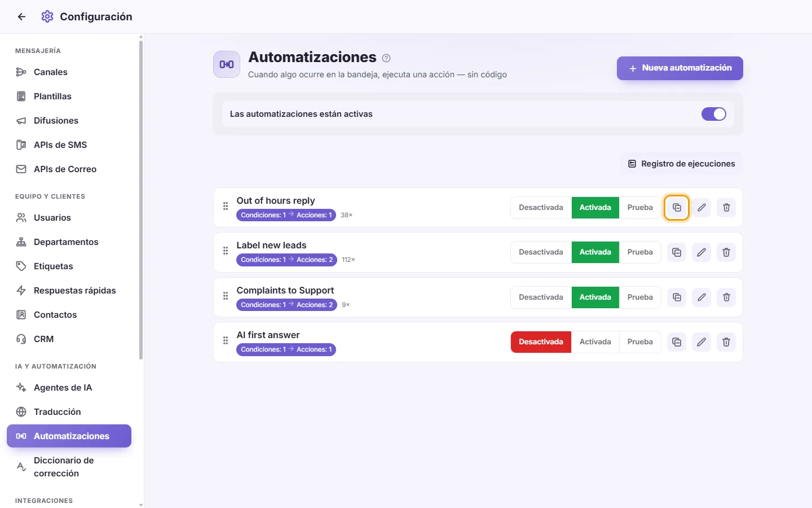
Task: Open Contactos in the sidebar
Action: [x=69, y=315]
